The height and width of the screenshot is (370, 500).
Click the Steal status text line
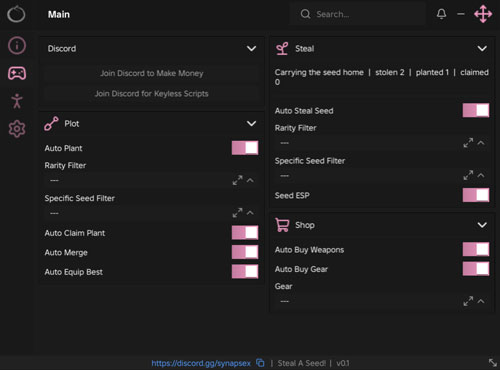tap(382, 77)
